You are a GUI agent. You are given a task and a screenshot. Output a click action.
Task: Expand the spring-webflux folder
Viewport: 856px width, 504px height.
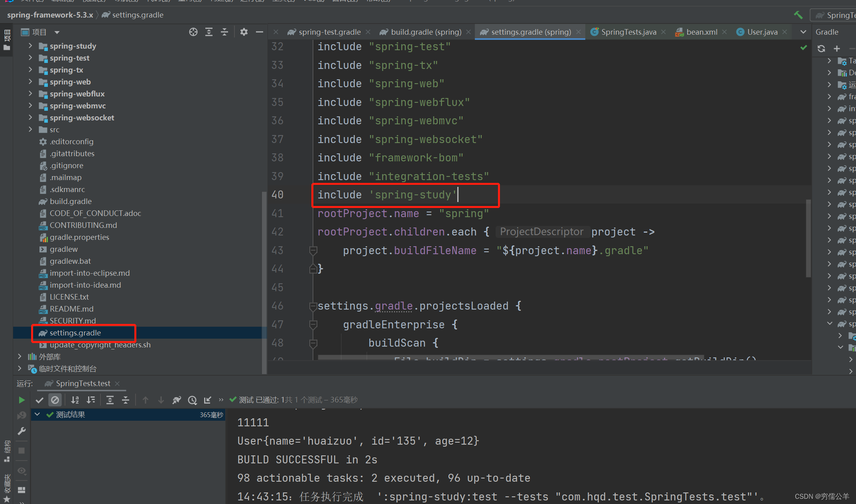pyautogui.click(x=30, y=94)
